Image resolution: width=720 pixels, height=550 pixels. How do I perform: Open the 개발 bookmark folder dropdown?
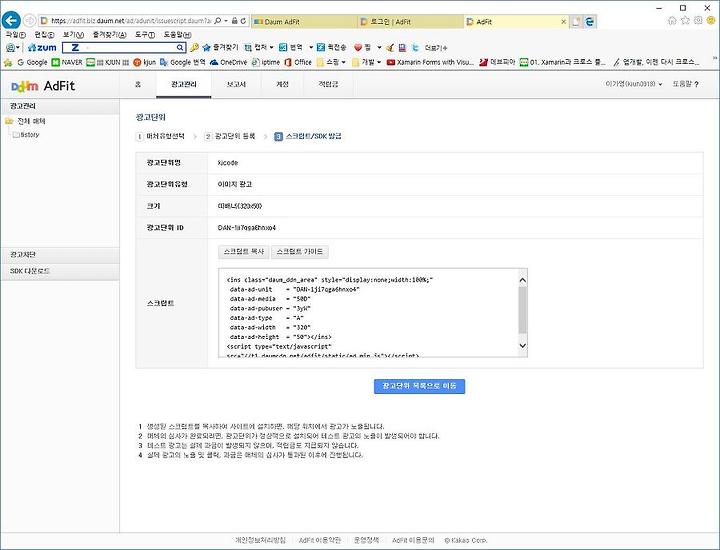(x=366, y=62)
